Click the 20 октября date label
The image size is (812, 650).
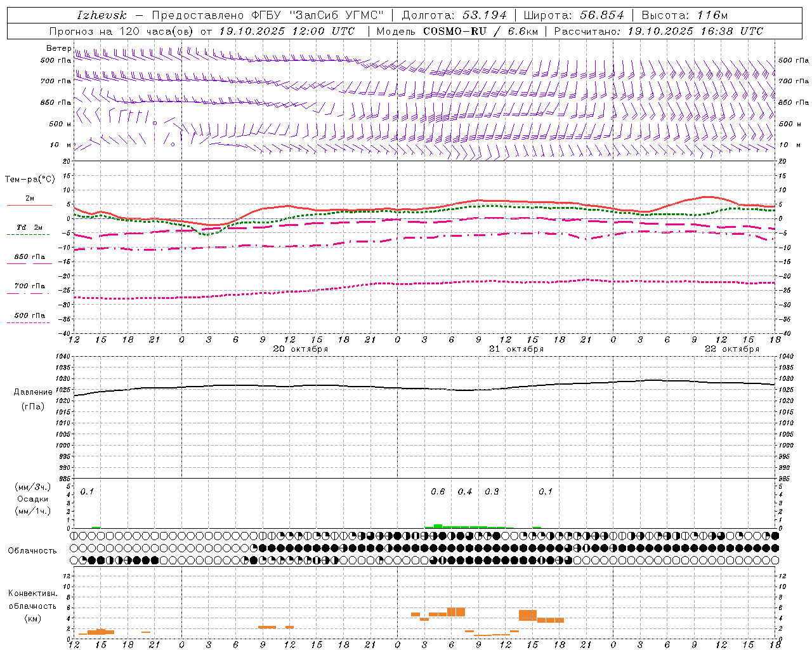pos(300,349)
